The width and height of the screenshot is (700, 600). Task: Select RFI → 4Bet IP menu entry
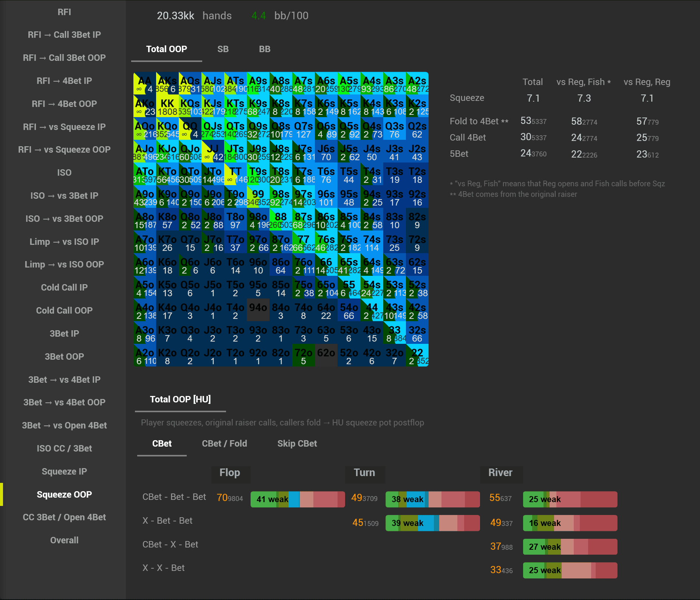(x=64, y=81)
